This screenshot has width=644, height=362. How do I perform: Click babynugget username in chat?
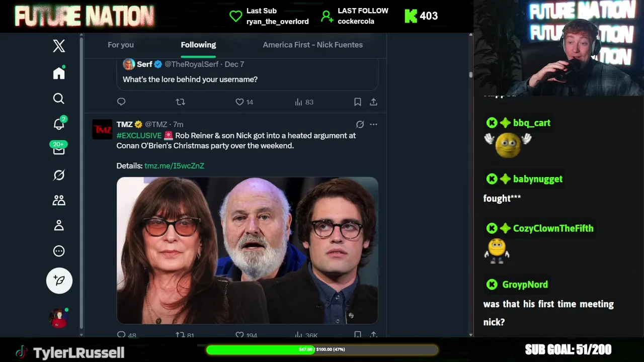coord(538,178)
